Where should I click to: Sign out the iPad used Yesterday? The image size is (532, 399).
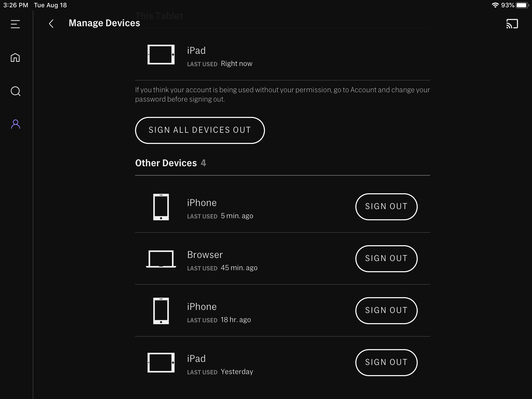(386, 362)
